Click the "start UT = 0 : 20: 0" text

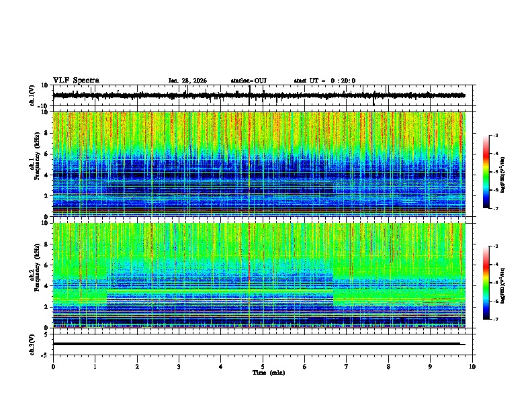(x=324, y=81)
